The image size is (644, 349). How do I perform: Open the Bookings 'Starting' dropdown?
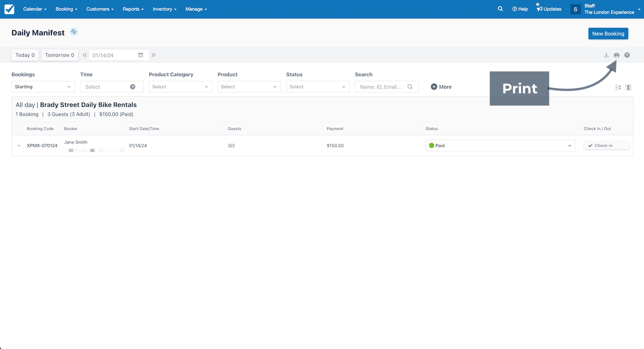43,87
